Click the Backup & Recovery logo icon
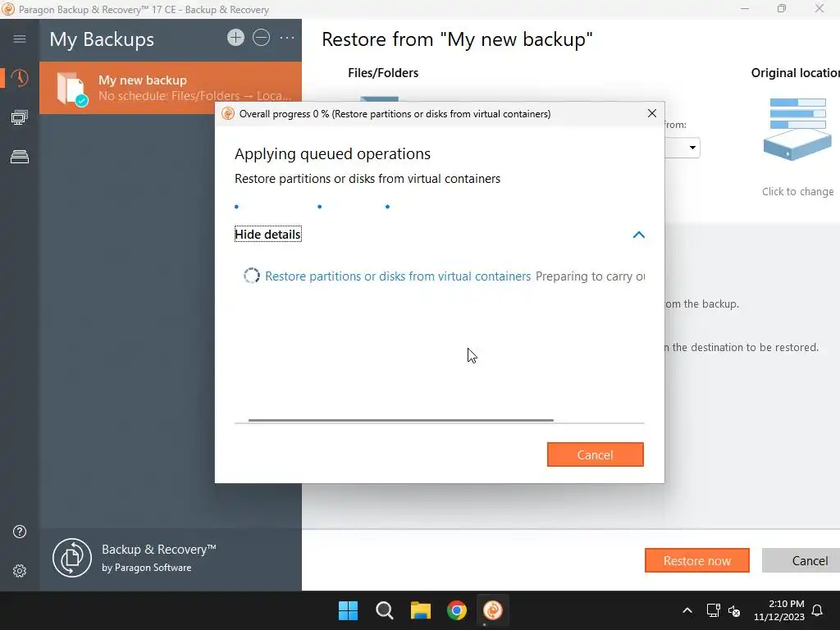This screenshot has height=630, width=840. click(x=72, y=558)
